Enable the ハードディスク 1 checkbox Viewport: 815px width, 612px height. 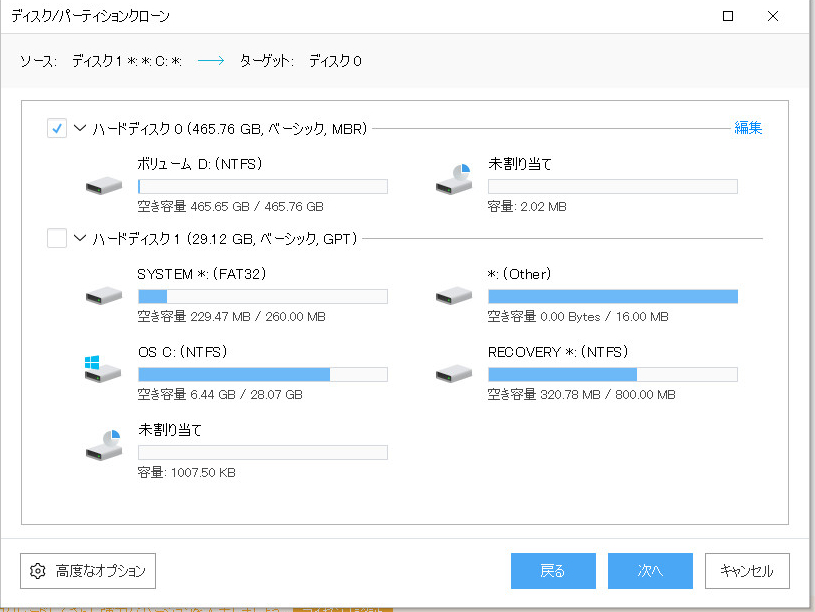tap(57, 238)
